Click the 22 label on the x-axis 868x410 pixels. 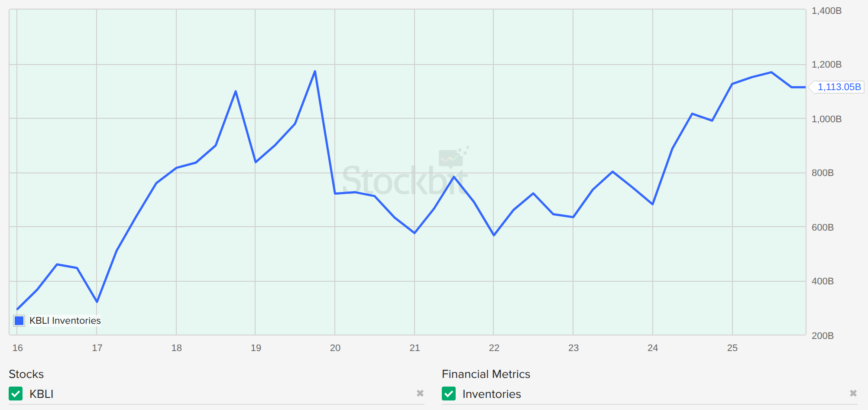(x=494, y=348)
